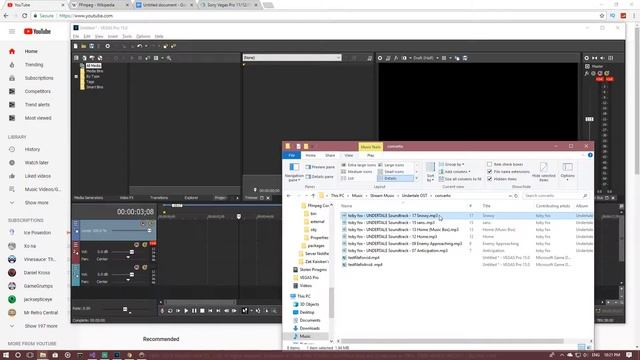Screen dimensions: 640x360
Task: Click the Windows Start button
Action: coord(6,355)
